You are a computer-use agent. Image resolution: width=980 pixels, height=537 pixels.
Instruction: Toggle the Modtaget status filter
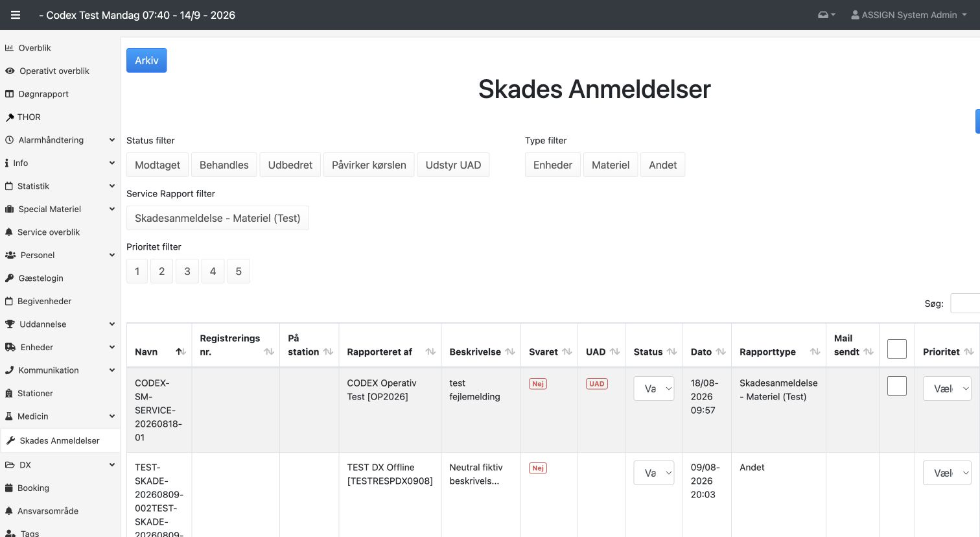(x=157, y=165)
